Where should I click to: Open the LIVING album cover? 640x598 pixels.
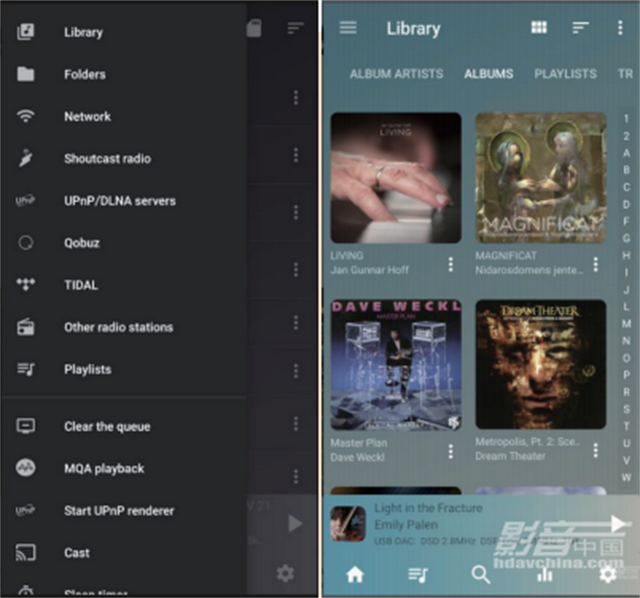[396, 178]
